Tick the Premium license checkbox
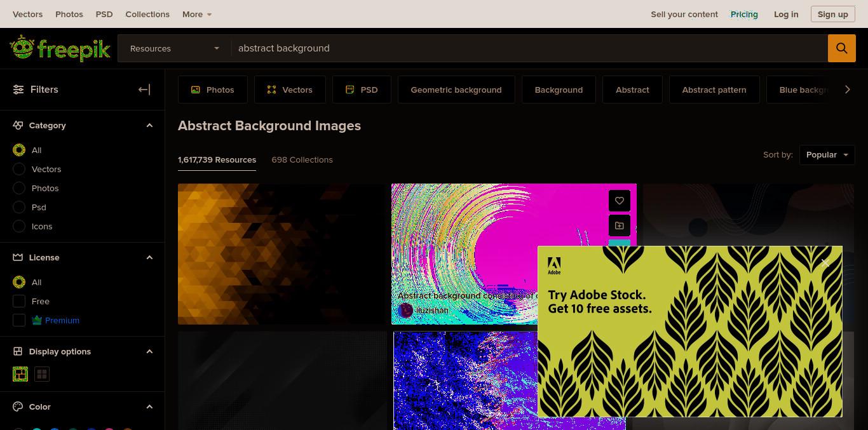Image resolution: width=868 pixels, height=430 pixels. pyautogui.click(x=19, y=320)
